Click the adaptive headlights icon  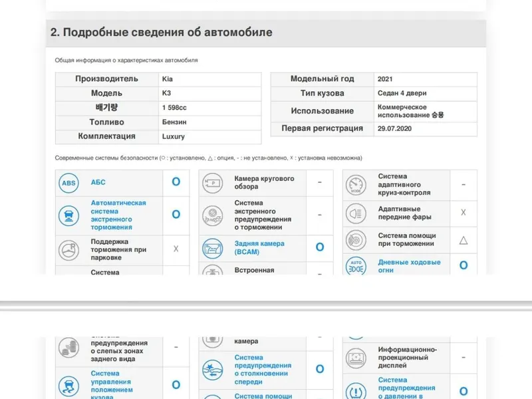[356, 213]
